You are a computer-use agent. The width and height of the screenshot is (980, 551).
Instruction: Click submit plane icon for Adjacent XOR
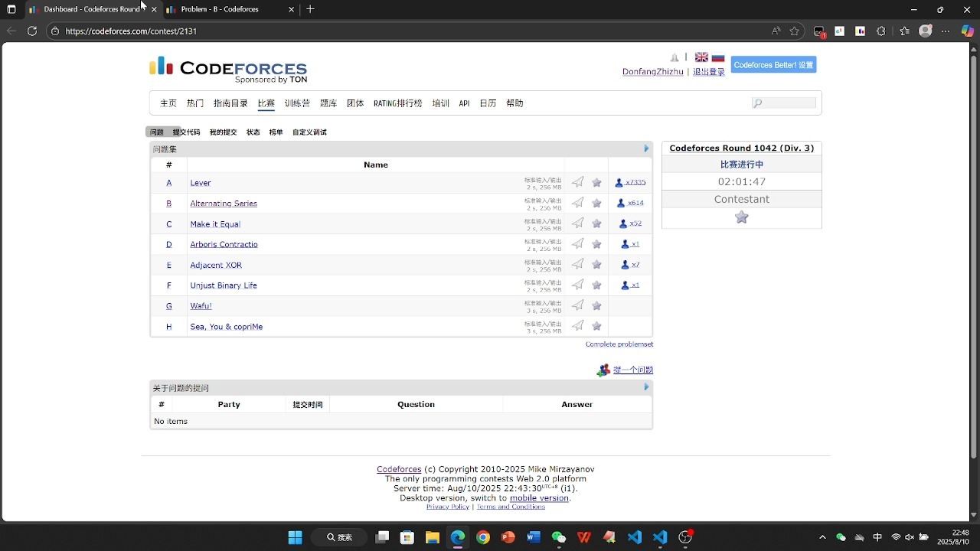click(x=578, y=264)
